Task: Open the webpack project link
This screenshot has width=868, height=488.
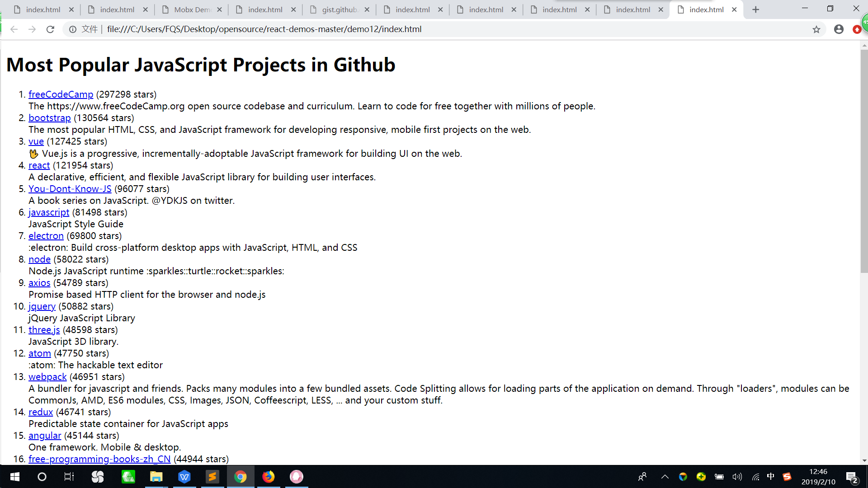Action: pyautogui.click(x=47, y=377)
